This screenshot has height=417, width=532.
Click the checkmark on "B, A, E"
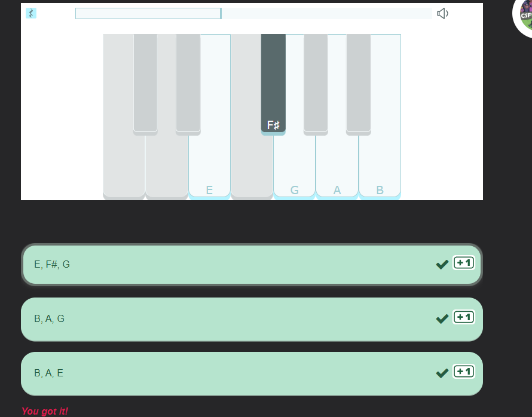click(442, 373)
